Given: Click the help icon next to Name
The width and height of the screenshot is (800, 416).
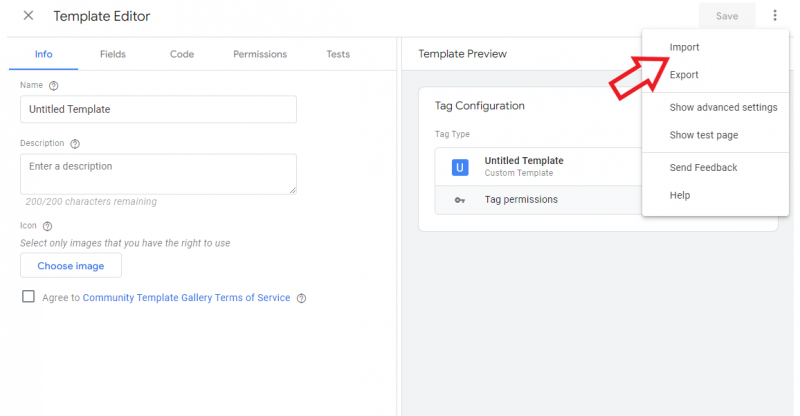Looking at the screenshot, I should [54, 86].
